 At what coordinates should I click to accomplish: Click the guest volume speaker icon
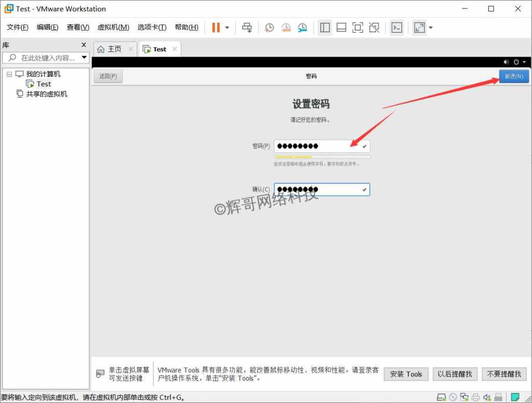506,62
